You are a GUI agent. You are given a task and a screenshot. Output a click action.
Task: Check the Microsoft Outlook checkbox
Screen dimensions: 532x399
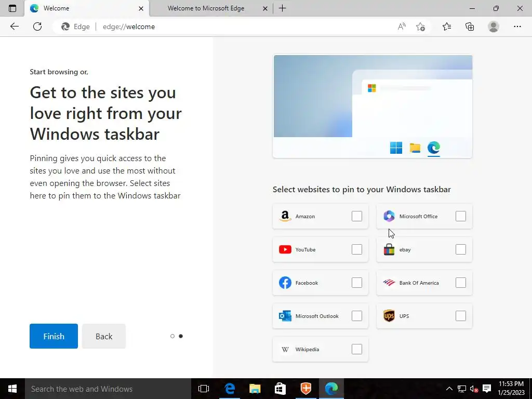[x=357, y=316]
